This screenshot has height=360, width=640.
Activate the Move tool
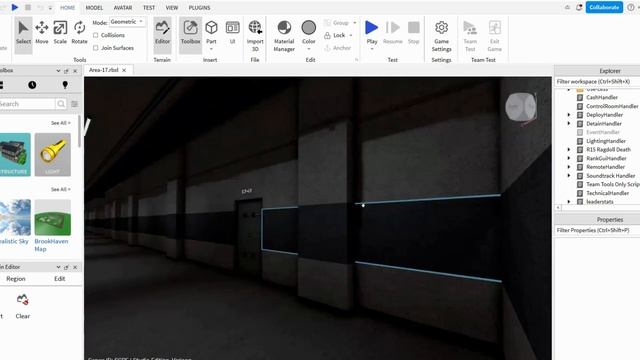click(42, 33)
